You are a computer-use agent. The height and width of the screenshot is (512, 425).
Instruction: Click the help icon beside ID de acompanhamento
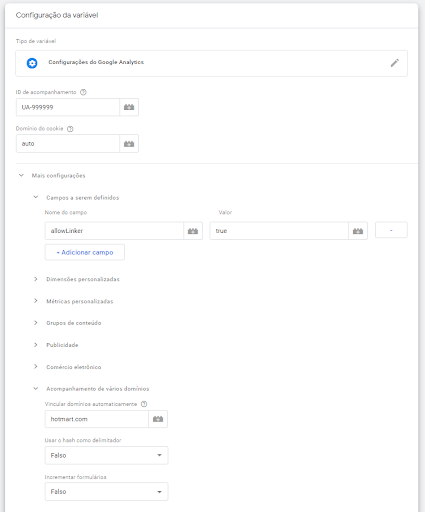point(83,92)
